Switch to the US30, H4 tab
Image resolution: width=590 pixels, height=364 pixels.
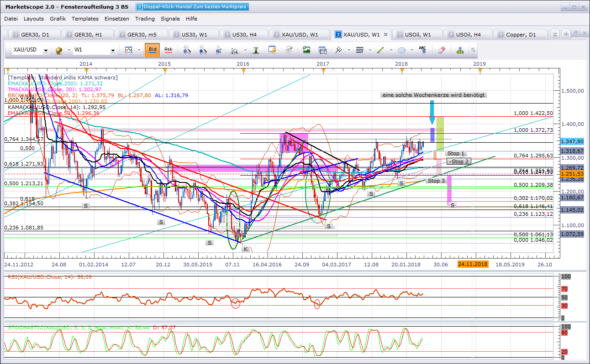(244, 35)
